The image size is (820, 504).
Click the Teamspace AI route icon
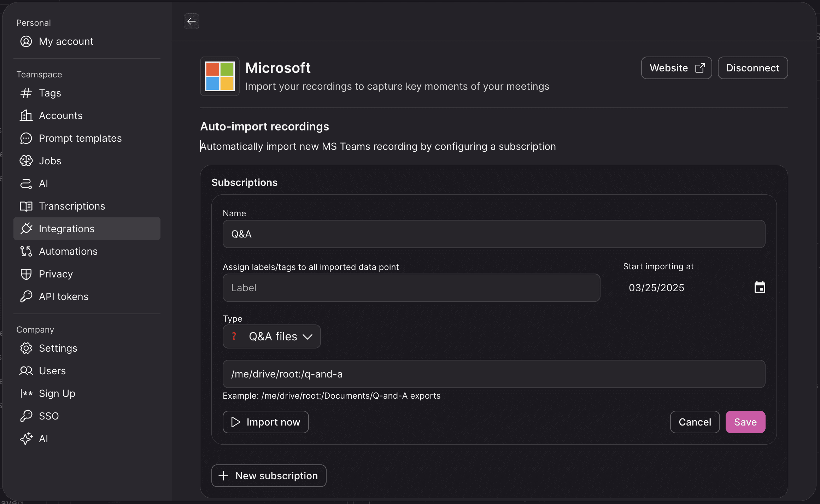pos(26,183)
